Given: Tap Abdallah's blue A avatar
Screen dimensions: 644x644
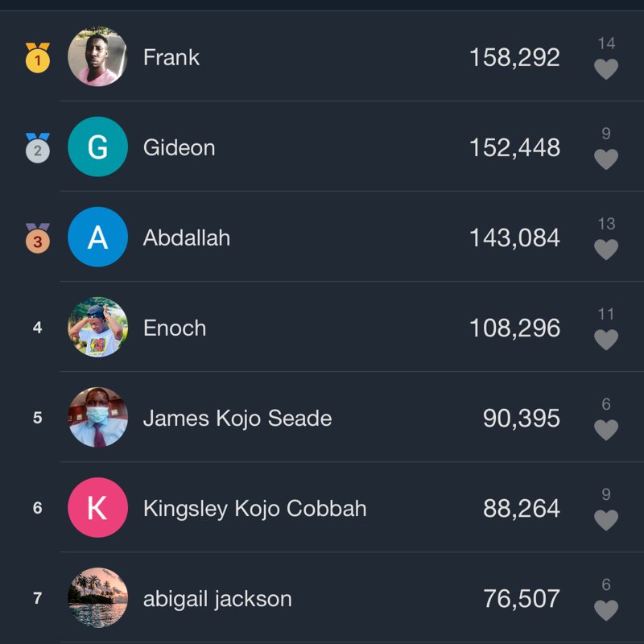Looking at the screenshot, I should 97,237.
